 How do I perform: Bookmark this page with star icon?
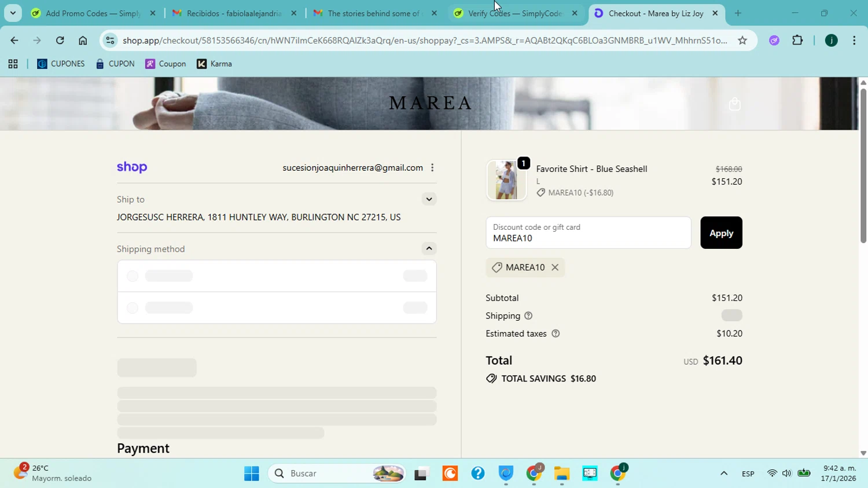(742, 41)
